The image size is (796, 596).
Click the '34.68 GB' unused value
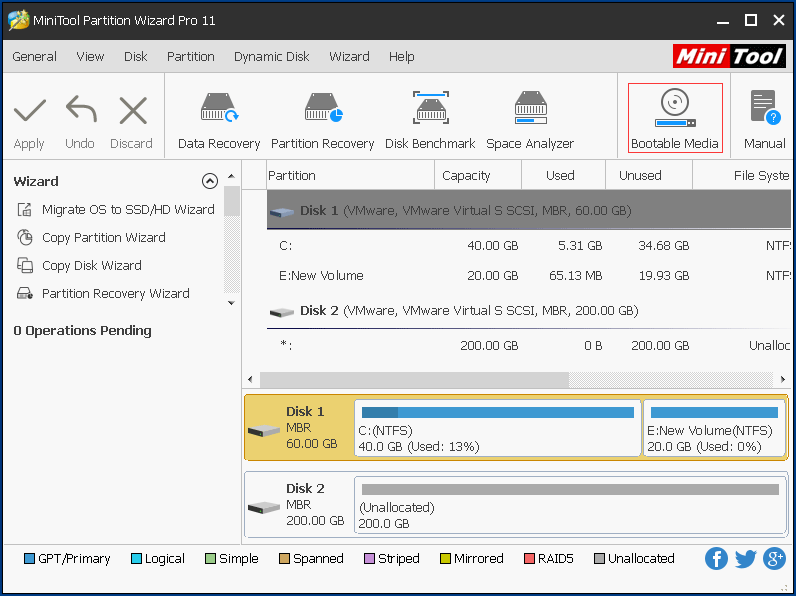click(664, 246)
